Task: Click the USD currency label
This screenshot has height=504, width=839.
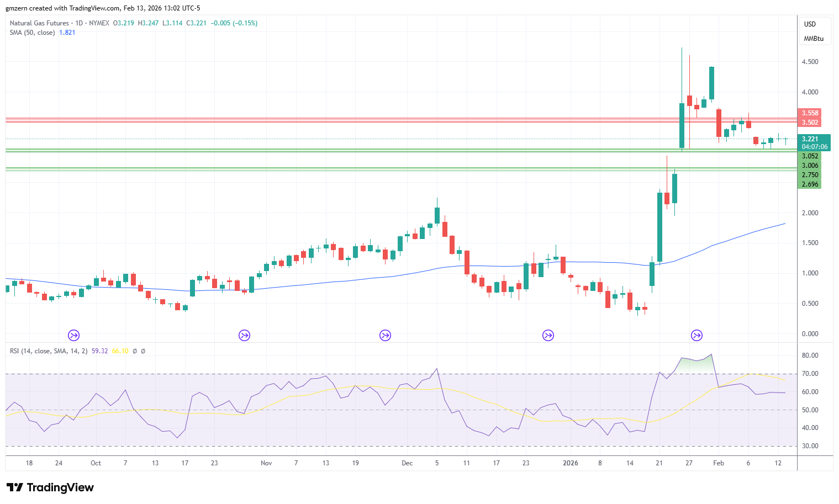Action: click(x=810, y=24)
